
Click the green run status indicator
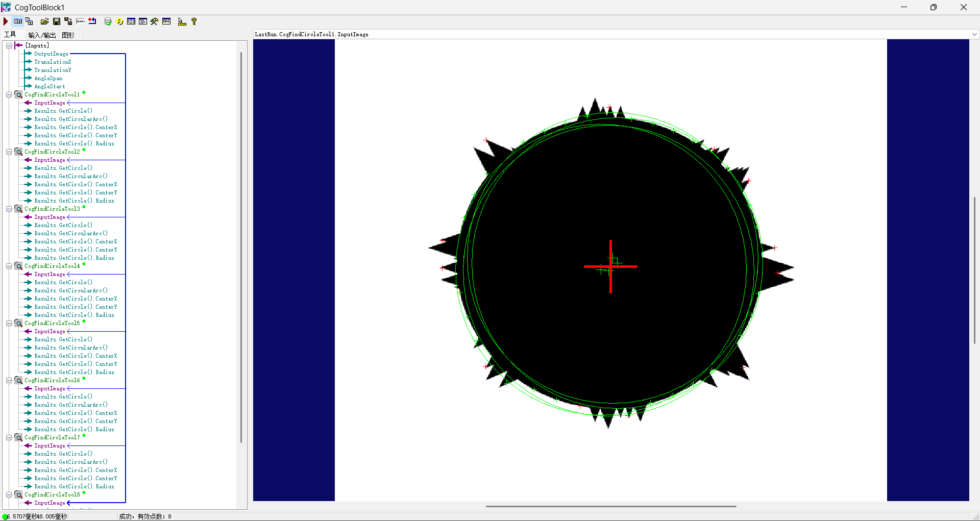click(x=6, y=516)
